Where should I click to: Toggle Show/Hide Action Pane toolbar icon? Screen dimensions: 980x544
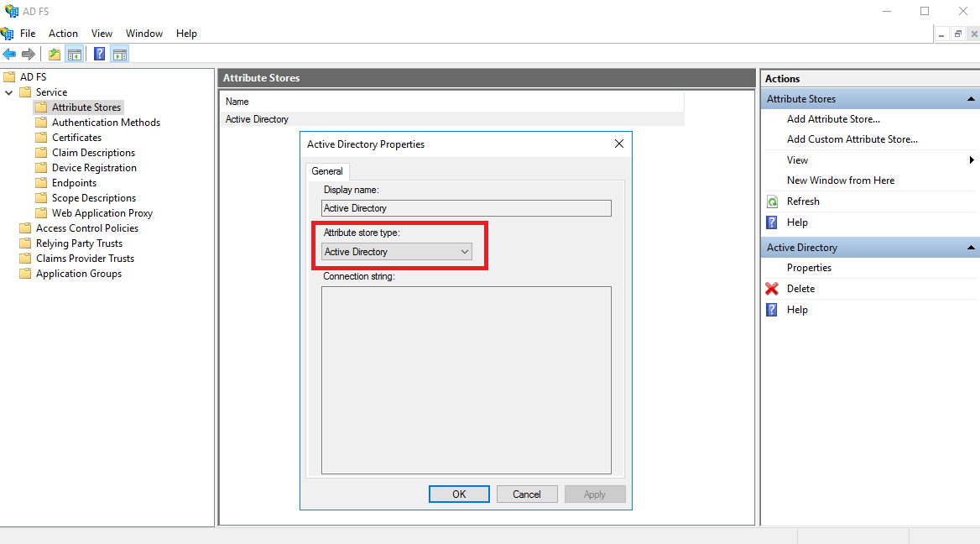(x=120, y=55)
